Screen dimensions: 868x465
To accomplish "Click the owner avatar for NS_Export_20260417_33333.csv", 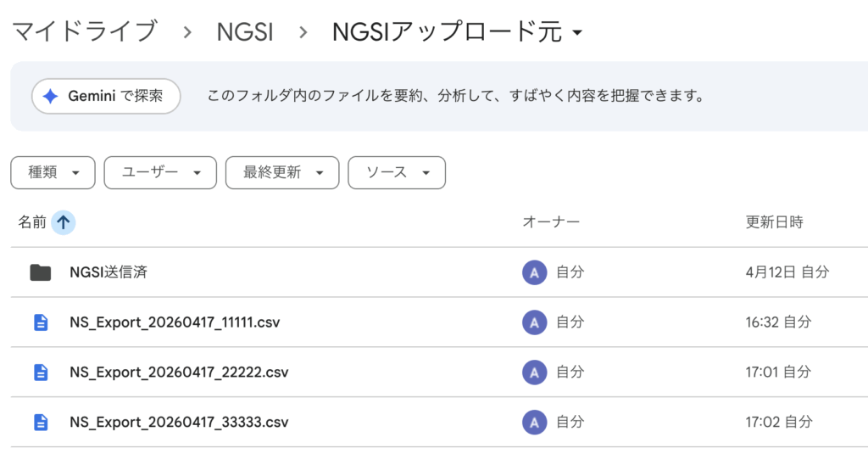I will pos(533,422).
